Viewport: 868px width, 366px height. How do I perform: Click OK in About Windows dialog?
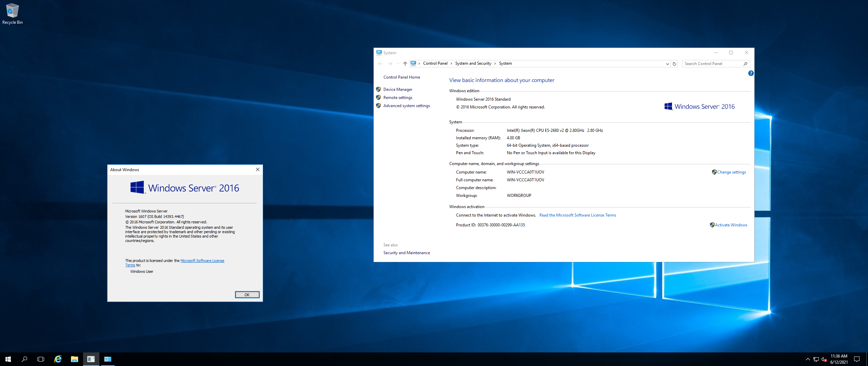point(247,295)
